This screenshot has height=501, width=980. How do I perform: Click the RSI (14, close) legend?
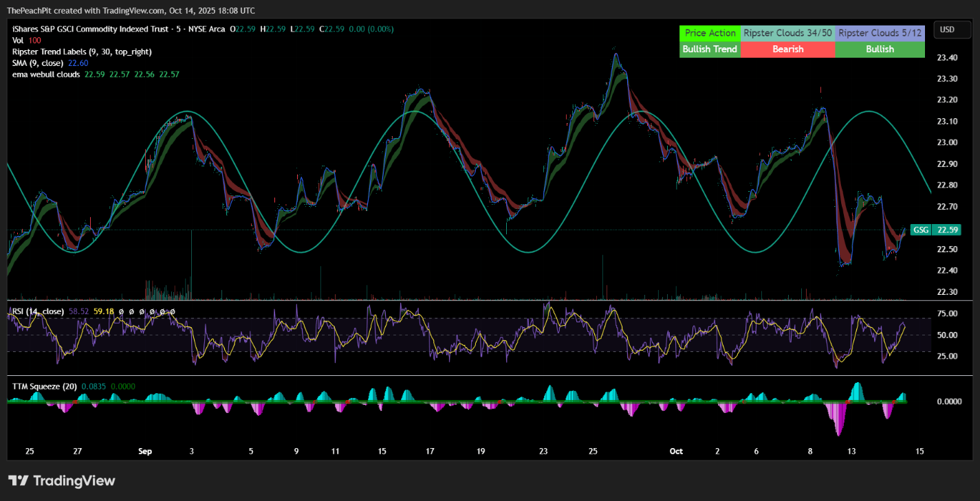[x=38, y=311]
